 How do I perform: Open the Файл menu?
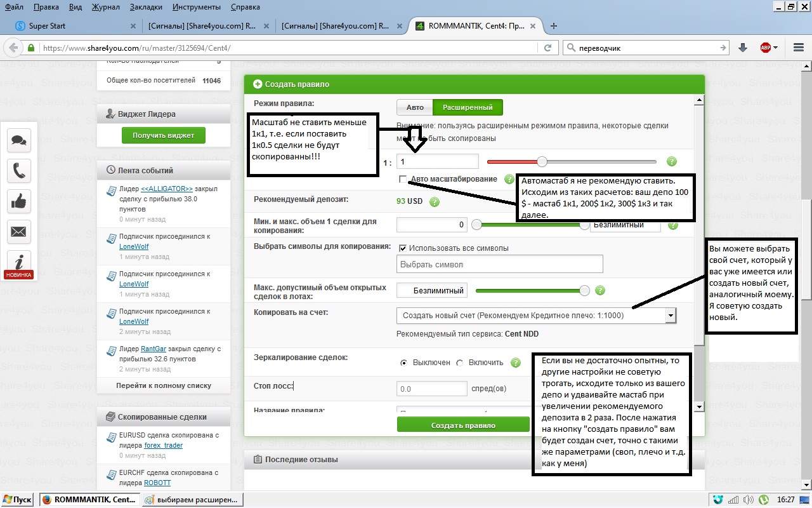pos(13,7)
